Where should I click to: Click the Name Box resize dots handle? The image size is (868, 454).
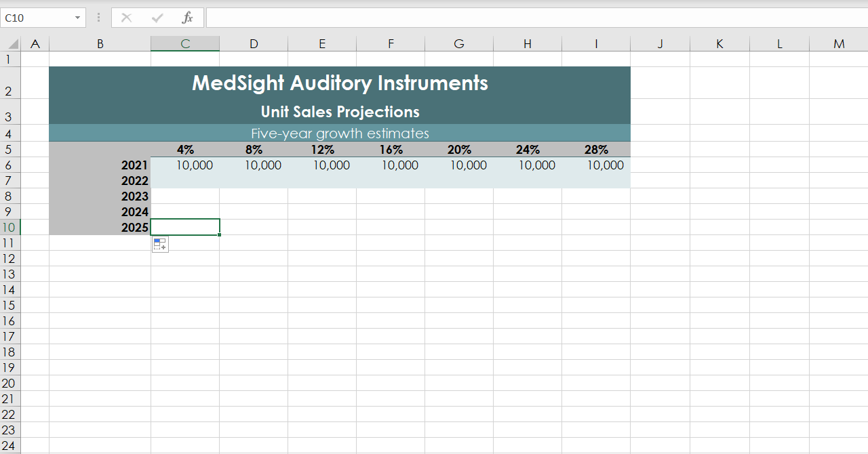[99, 18]
